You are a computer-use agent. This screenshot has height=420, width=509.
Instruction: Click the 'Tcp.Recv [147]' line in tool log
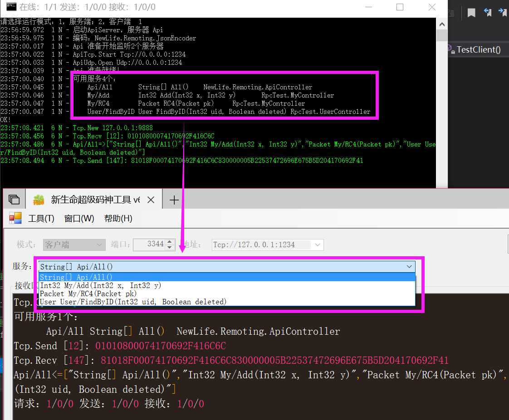pyautogui.click(x=231, y=360)
